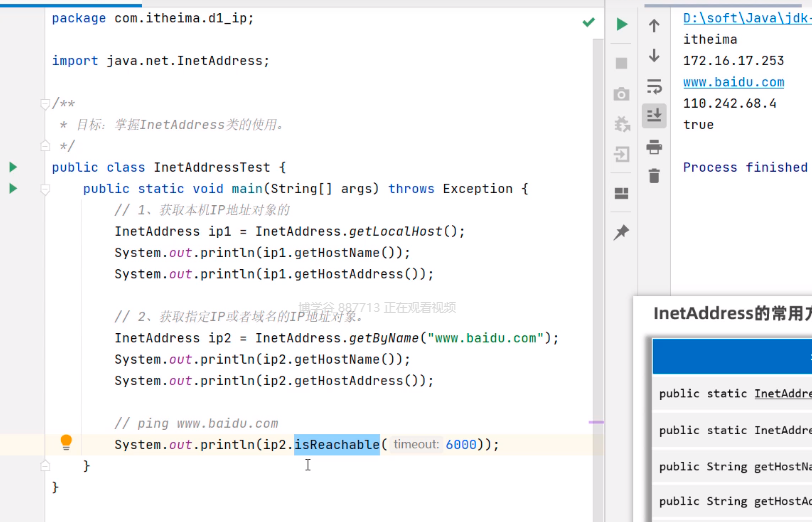812x522 pixels.
Task: Click the getByName method call
Action: pyautogui.click(x=384, y=338)
